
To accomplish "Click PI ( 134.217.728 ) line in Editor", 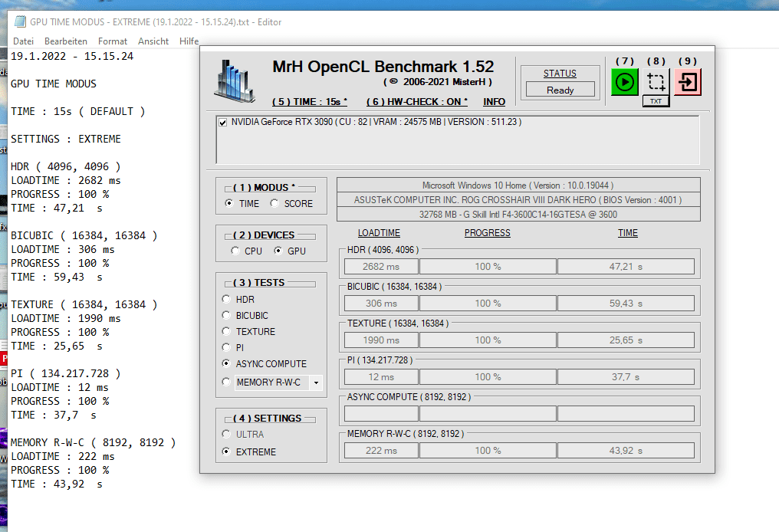I will [66, 373].
